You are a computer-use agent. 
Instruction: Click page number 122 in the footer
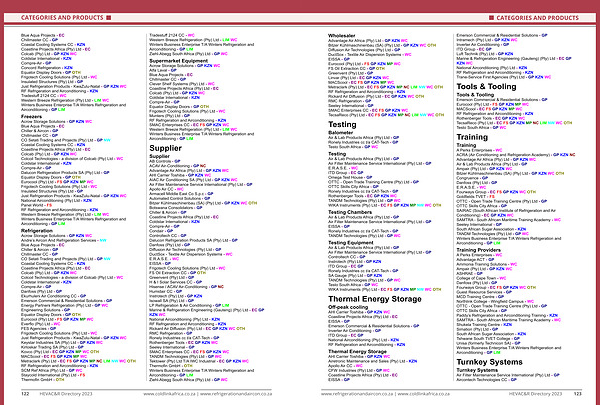click(25, 394)
